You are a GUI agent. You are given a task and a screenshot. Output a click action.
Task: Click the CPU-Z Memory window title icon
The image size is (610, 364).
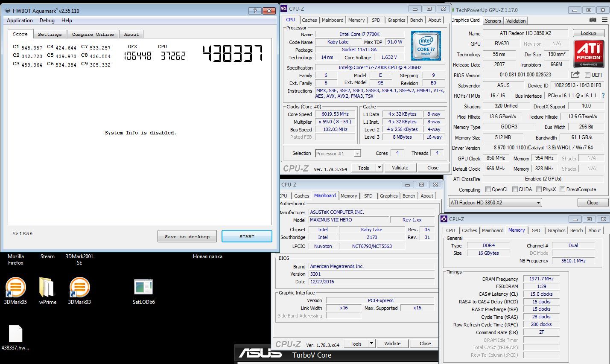click(444, 219)
